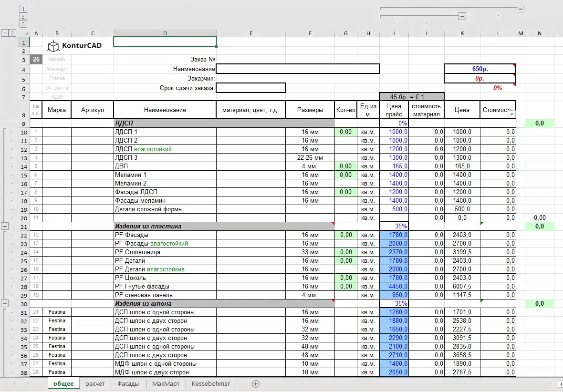Open the Kessebohmer sheet tab
The height and width of the screenshot is (392, 563).
coord(211,384)
